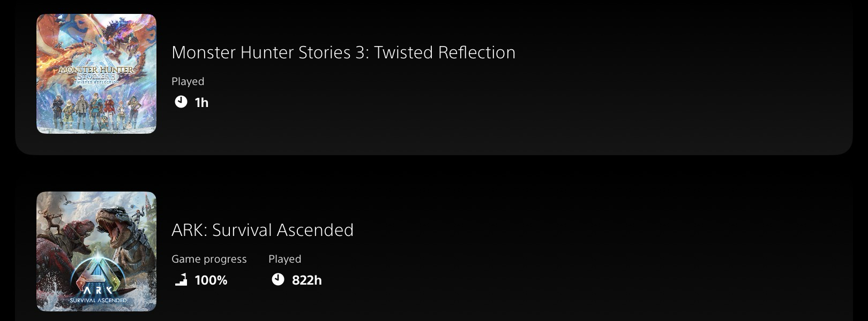The height and width of the screenshot is (321, 868).
Task: Click the clock icon beside 822h
Action: (x=278, y=280)
